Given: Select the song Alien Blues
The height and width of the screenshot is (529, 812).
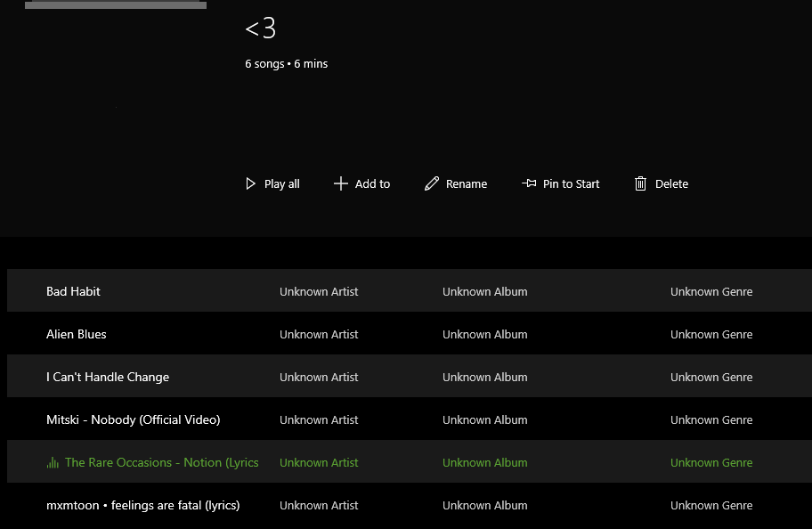Looking at the screenshot, I should point(77,334).
